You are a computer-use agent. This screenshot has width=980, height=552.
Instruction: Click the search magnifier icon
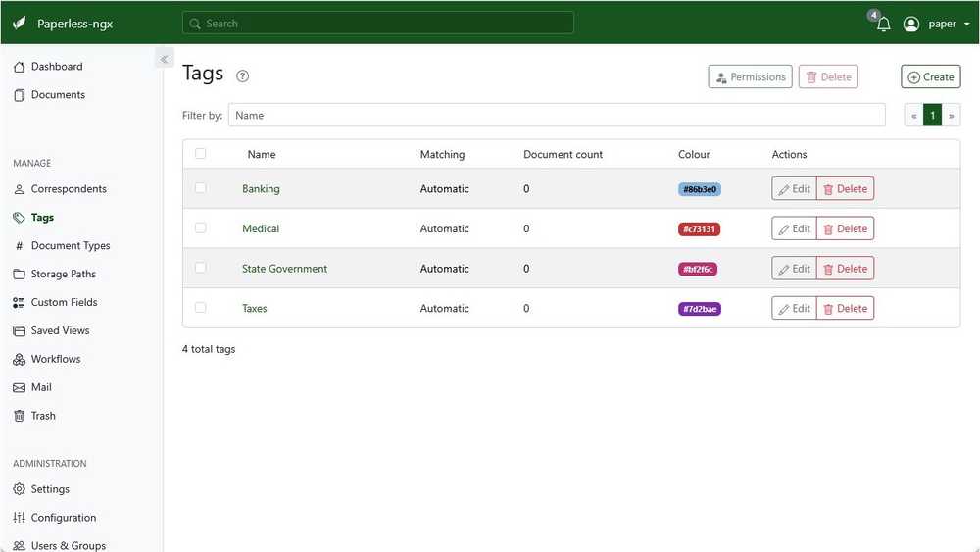pyautogui.click(x=195, y=24)
